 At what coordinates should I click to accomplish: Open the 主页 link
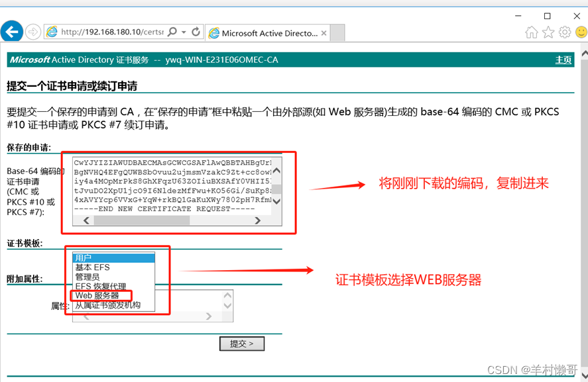coord(563,60)
